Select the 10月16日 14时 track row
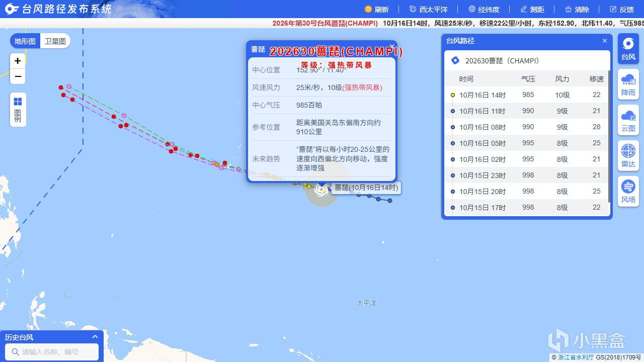Image resolution: width=644 pixels, height=362 pixels. click(x=526, y=95)
